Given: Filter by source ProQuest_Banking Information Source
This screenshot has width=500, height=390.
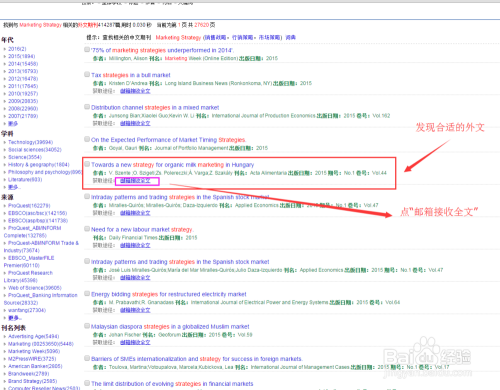Looking at the screenshot, I should coord(40,299).
